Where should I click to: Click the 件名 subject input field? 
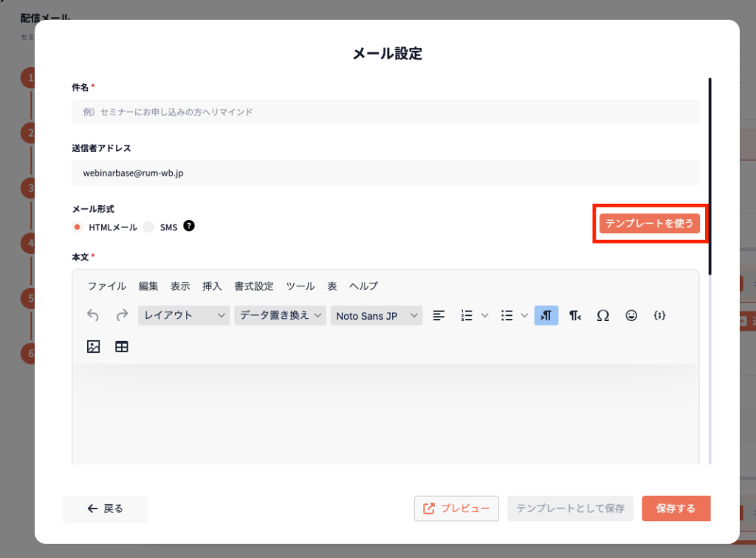[x=385, y=112]
